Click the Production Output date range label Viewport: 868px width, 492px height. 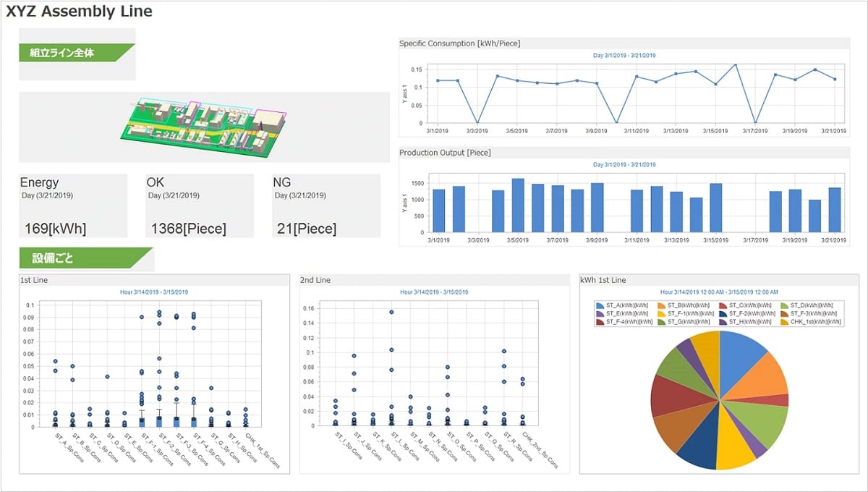pyautogui.click(x=624, y=165)
